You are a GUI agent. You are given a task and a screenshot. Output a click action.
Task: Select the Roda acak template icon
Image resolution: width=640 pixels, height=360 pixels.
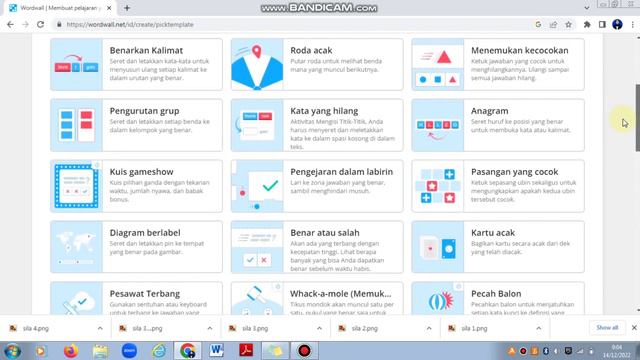point(257,64)
